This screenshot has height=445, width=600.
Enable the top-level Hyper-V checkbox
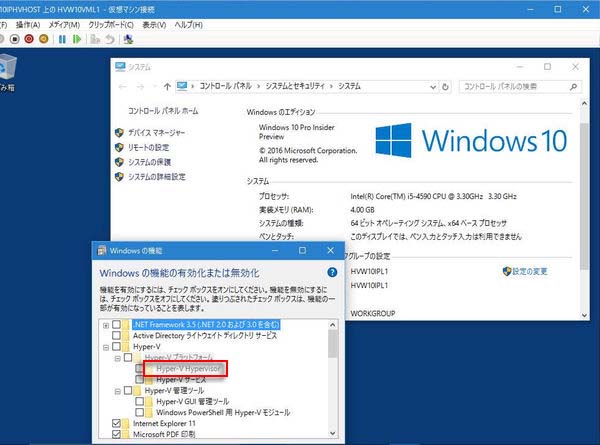coord(116,347)
